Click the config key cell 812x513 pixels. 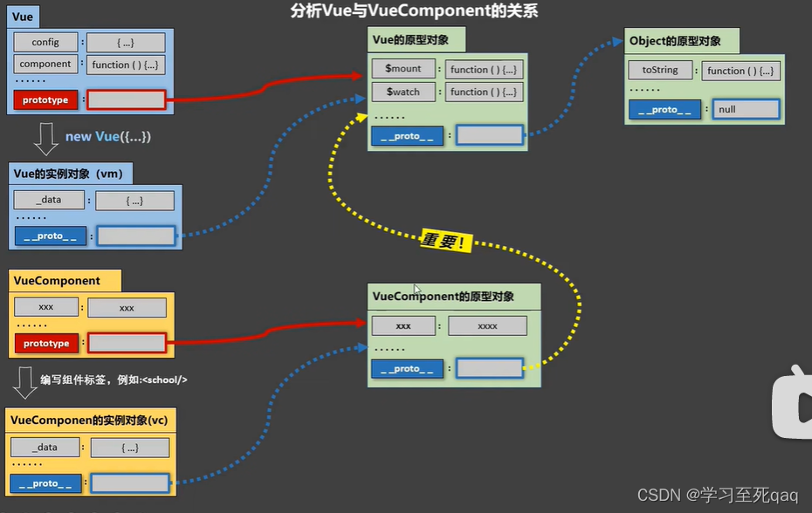pos(45,42)
